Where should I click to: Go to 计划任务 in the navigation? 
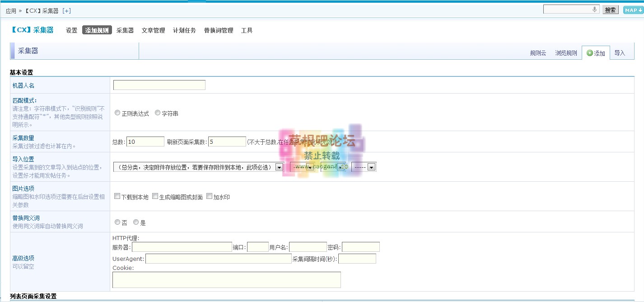[184, 31]
